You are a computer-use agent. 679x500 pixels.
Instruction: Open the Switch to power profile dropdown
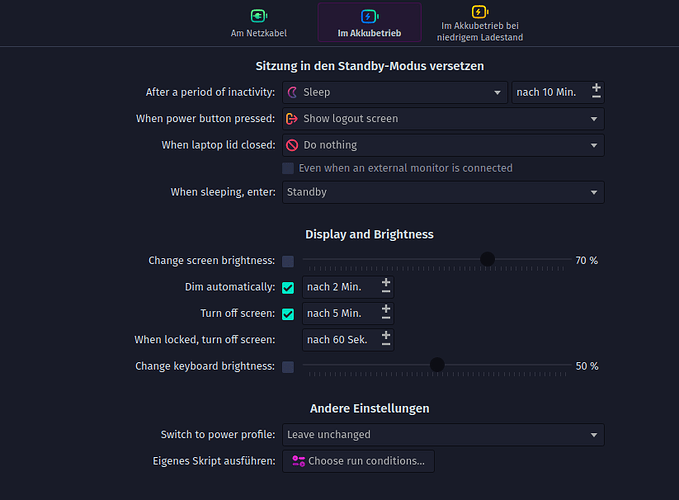pos(443,435)
